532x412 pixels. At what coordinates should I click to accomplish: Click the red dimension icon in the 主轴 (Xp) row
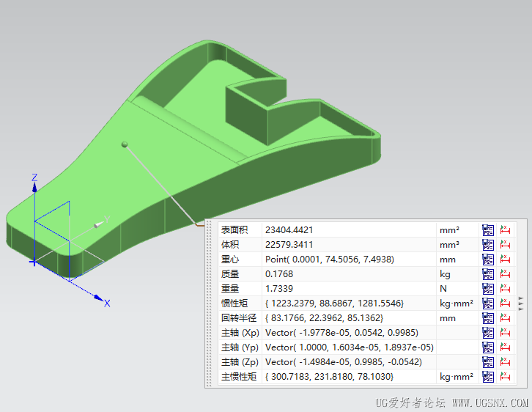(x=505, y=333)
